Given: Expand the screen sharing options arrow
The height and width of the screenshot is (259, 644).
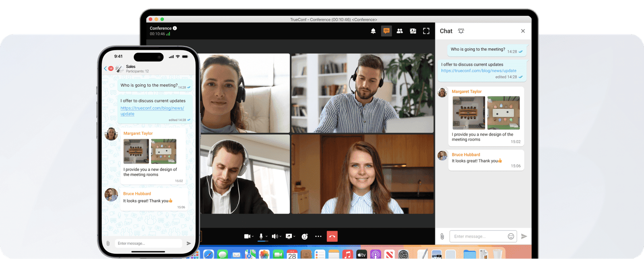Looking at the screenshot, I should (x=294, y=236).
